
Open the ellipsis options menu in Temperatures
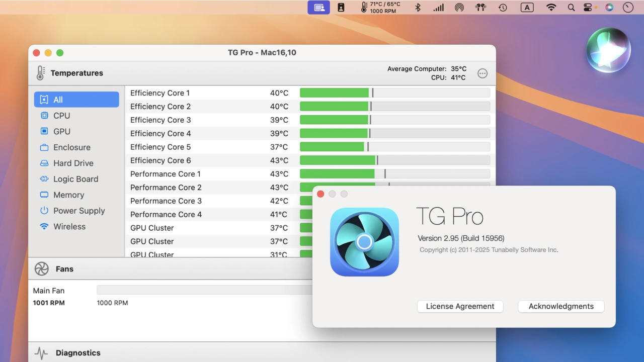point(482,73)
